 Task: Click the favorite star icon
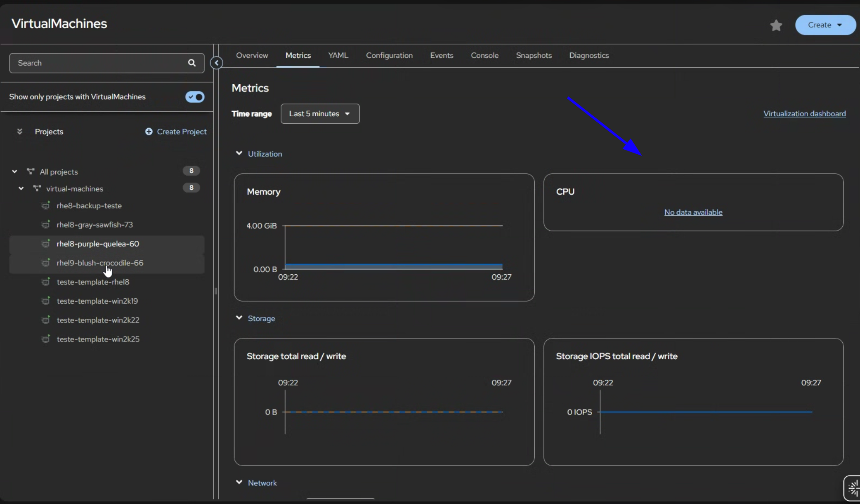click(776, 26)
